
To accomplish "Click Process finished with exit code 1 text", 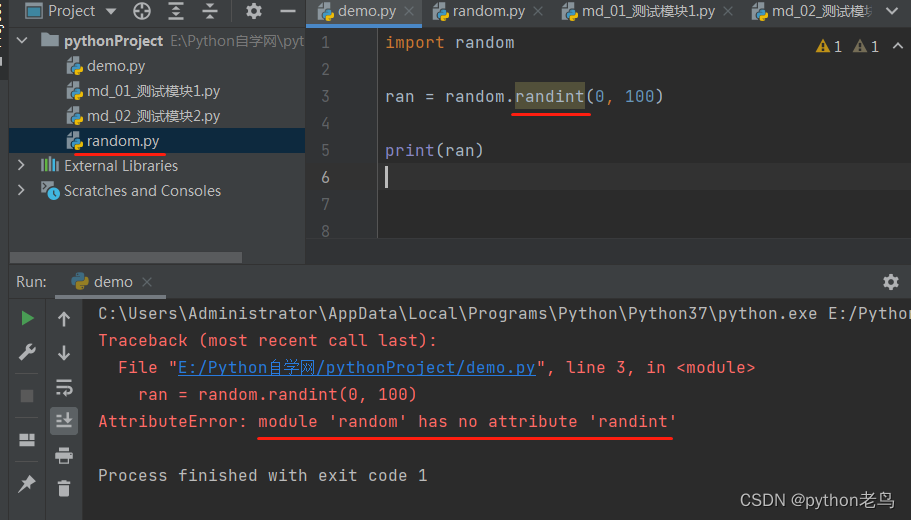I will [263, 476].
